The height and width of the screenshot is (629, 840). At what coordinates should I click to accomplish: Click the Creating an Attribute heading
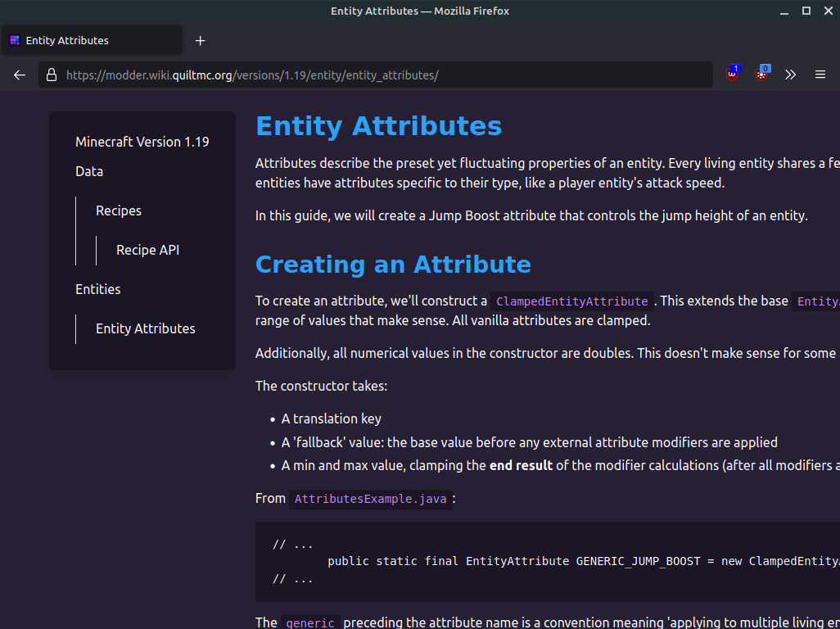coord(393,265)
